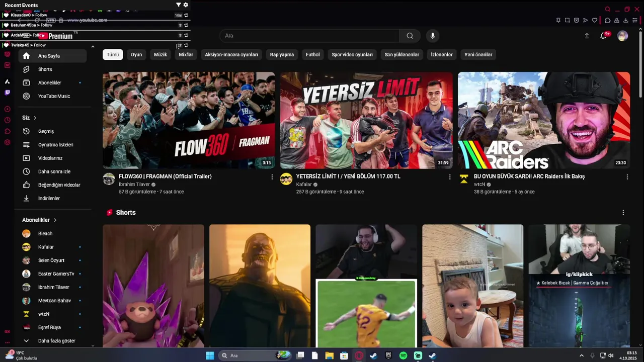
Task: Click the Opera pin icon
Action: point(558,21)
